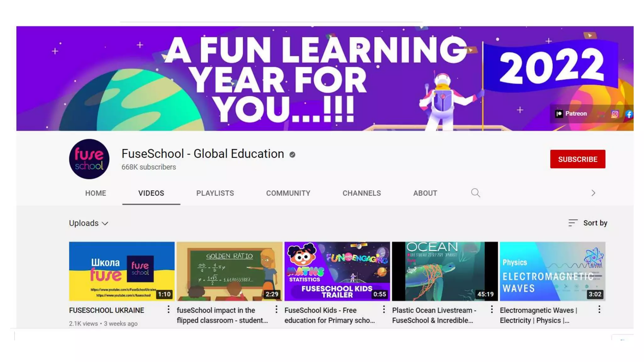Image resolution: width=644 pixels, height=362 pixels.
Task: Open options menu for FUSESCHOOL UKRAINE video
Action: tap(169, 310)
